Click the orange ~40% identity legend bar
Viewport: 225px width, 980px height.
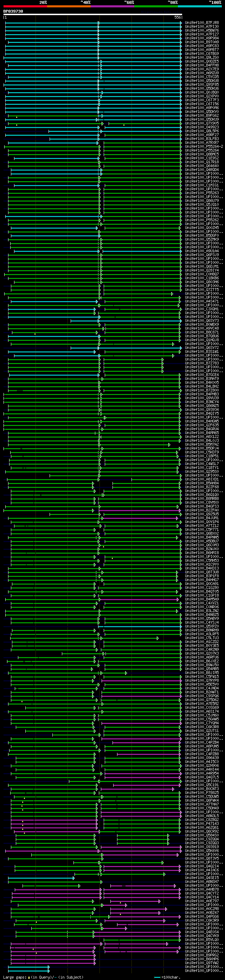click(69, 6)
